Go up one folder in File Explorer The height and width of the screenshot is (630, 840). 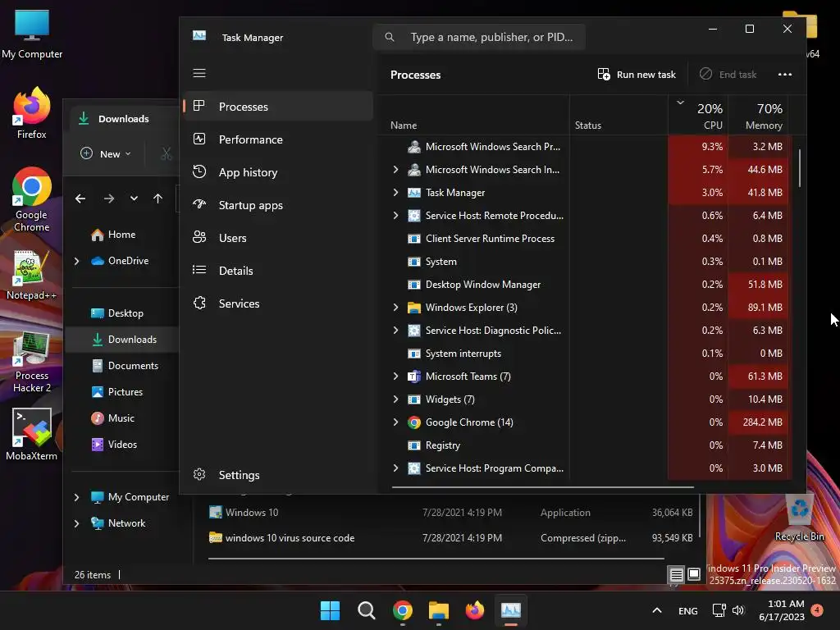[x=157, y=199]
